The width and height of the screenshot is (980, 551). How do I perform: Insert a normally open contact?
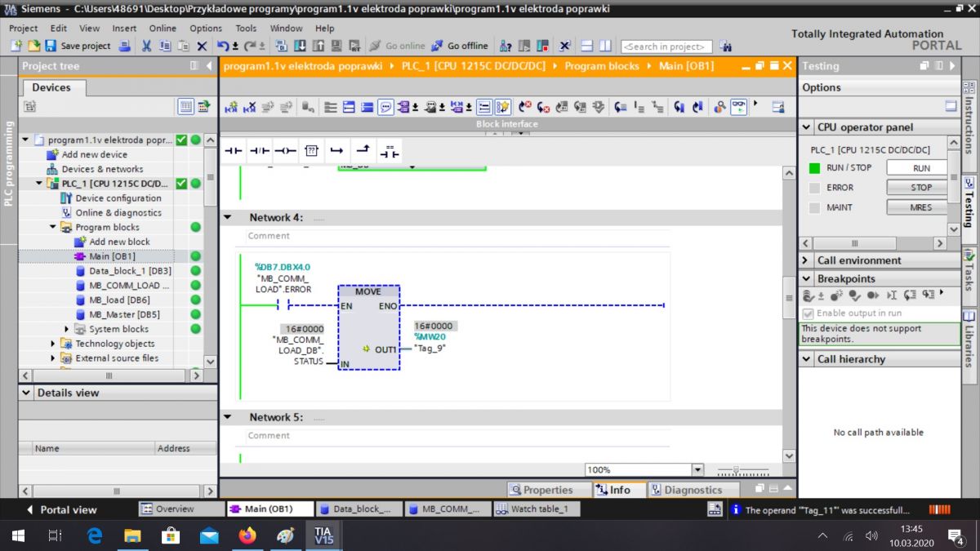click(234, 151)
